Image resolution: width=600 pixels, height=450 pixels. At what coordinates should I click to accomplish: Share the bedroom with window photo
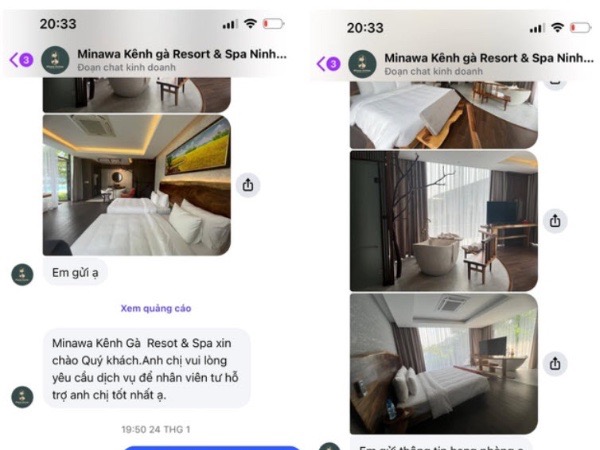point(555,363)
